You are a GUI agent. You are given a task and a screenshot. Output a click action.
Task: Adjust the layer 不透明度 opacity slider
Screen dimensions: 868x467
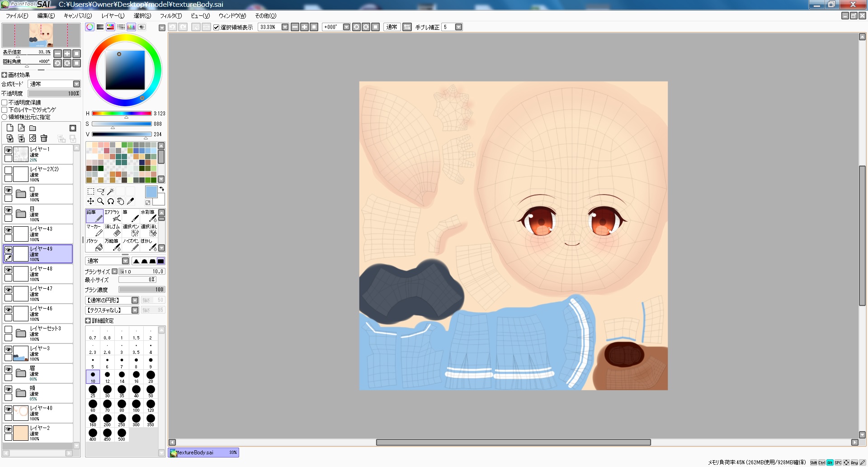[54, 94]
